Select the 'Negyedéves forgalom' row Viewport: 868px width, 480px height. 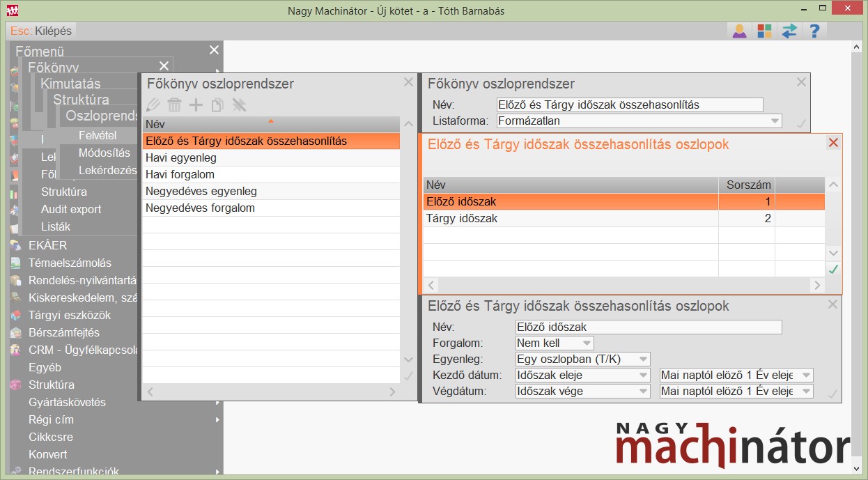pyautogui.click(x=272, y=208)
